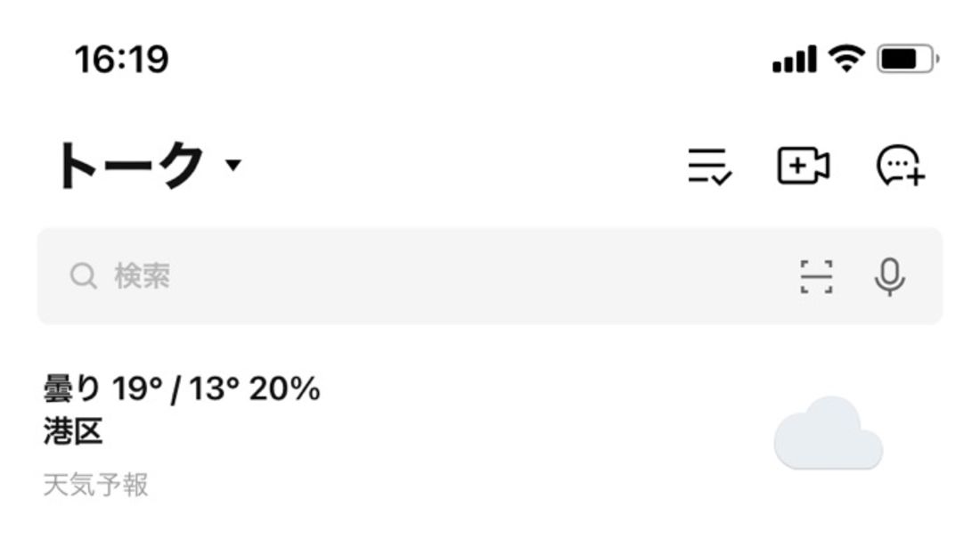Tap the cellular signal bars icon
Screen dimensions: 980x556
tap(795, 60)
